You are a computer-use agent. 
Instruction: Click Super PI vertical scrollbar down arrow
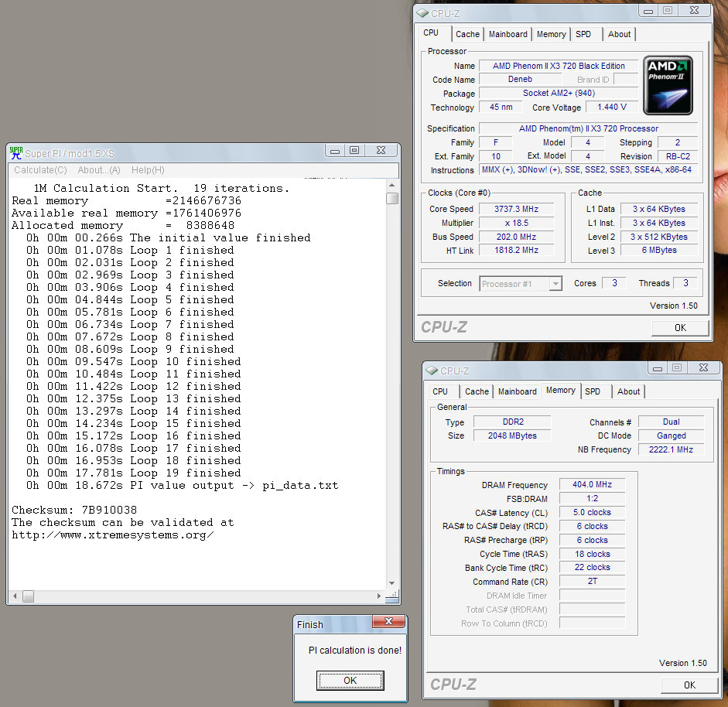(392, 583)
